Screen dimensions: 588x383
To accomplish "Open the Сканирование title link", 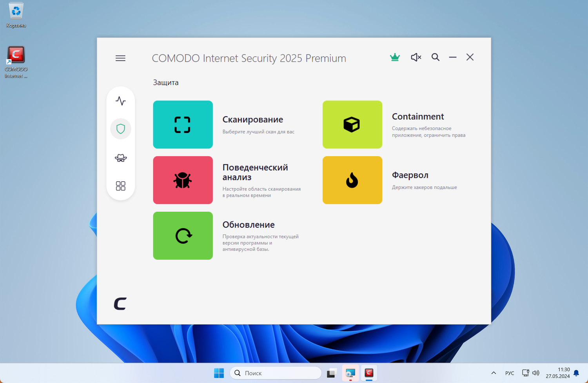I will pyautogui.click(x=253, y=120).
